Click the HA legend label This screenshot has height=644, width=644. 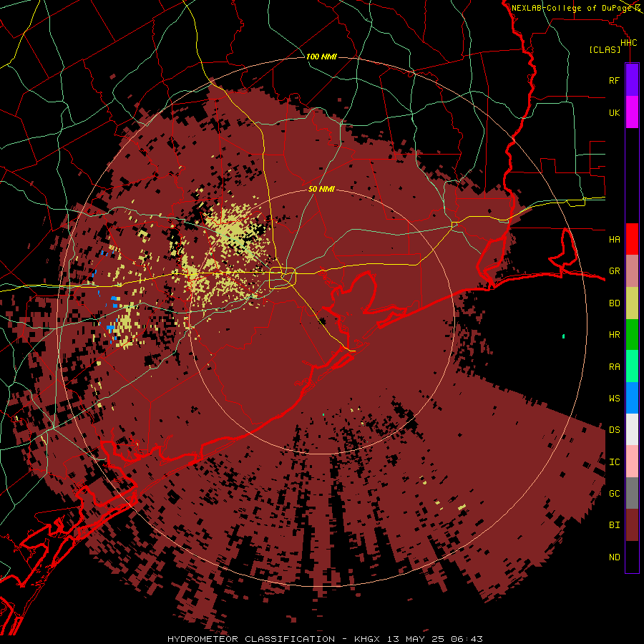point(615,239)
